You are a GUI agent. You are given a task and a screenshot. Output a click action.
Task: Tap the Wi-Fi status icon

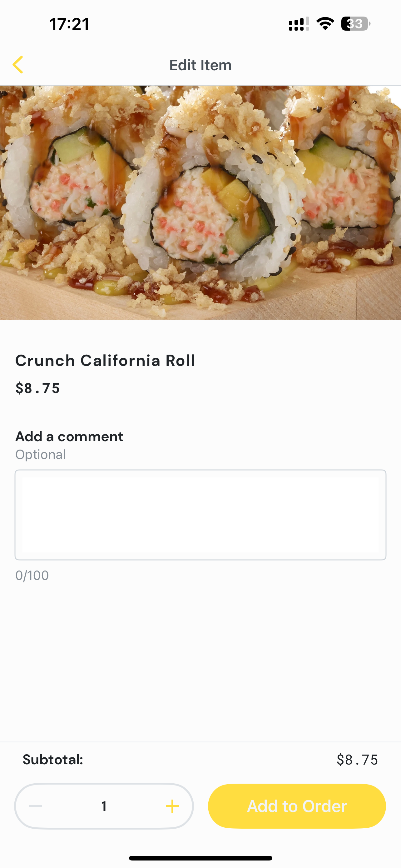(325, 24)
